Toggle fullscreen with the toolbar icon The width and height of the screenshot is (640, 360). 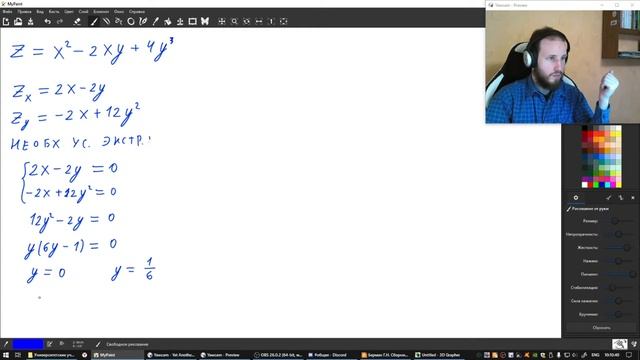(284, 21)
